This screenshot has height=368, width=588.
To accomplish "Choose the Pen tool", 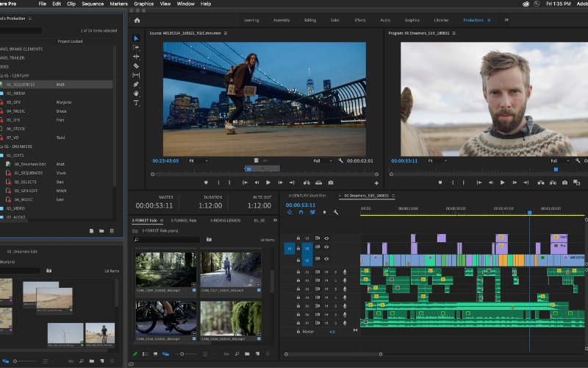I will click(136, 85).
